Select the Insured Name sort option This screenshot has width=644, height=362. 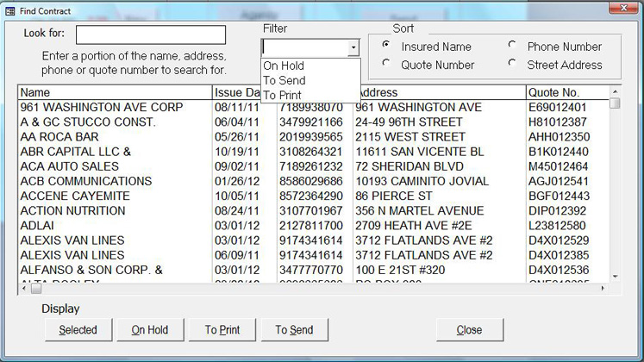click(385, 44)
